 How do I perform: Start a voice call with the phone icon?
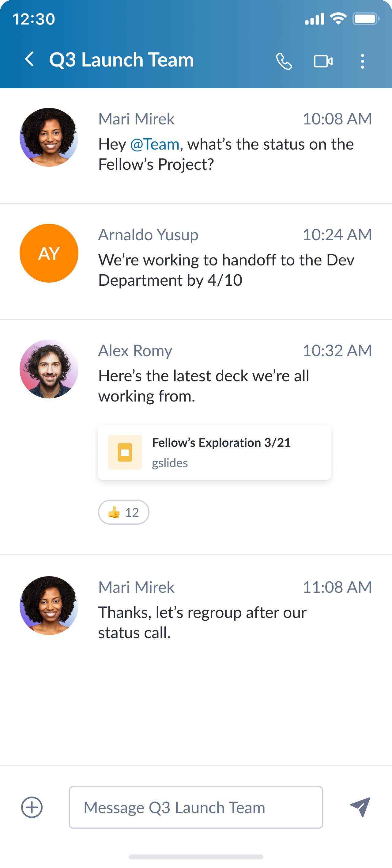coord(284,61)
